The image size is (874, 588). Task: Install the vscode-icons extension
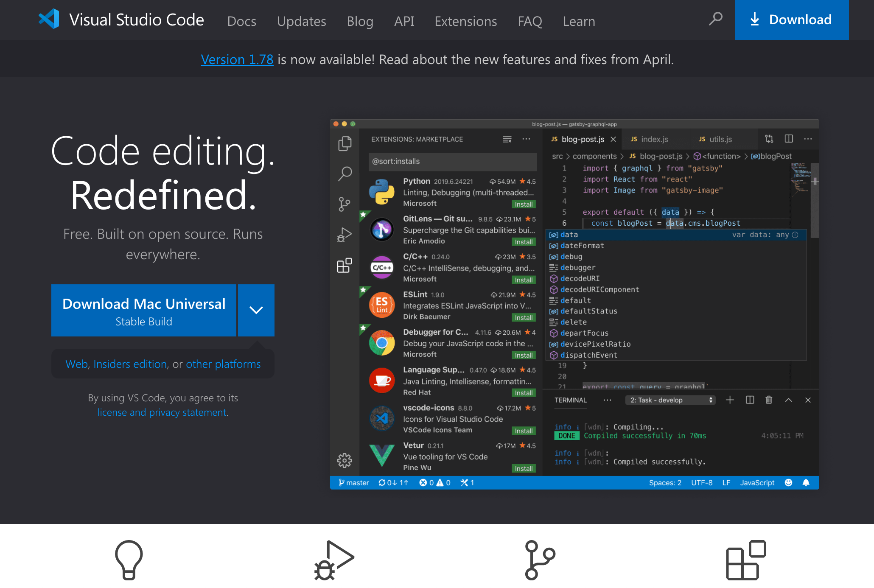(x=524, y=431)
